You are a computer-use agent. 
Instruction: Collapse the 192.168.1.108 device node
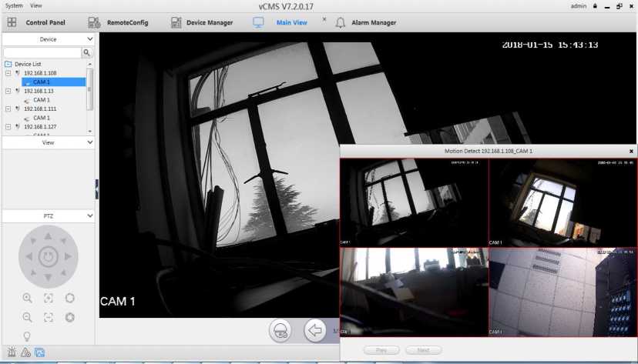(x=8, y=73)
